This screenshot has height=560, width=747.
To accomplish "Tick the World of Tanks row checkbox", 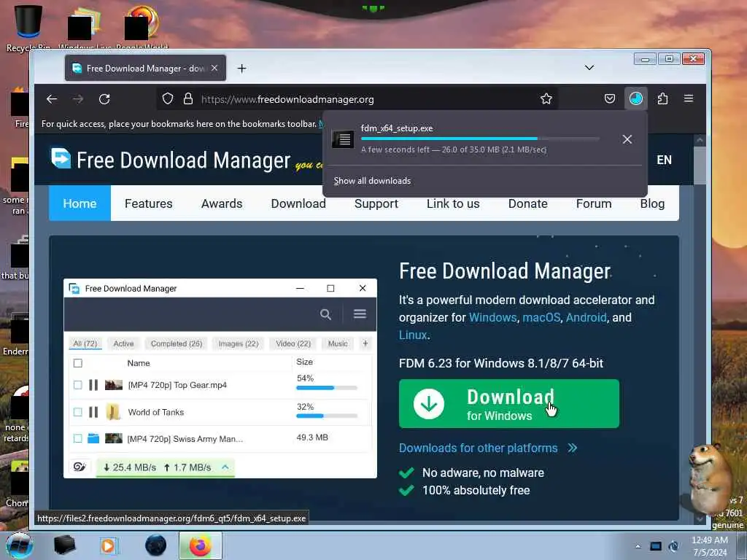I will click(78, 412).
